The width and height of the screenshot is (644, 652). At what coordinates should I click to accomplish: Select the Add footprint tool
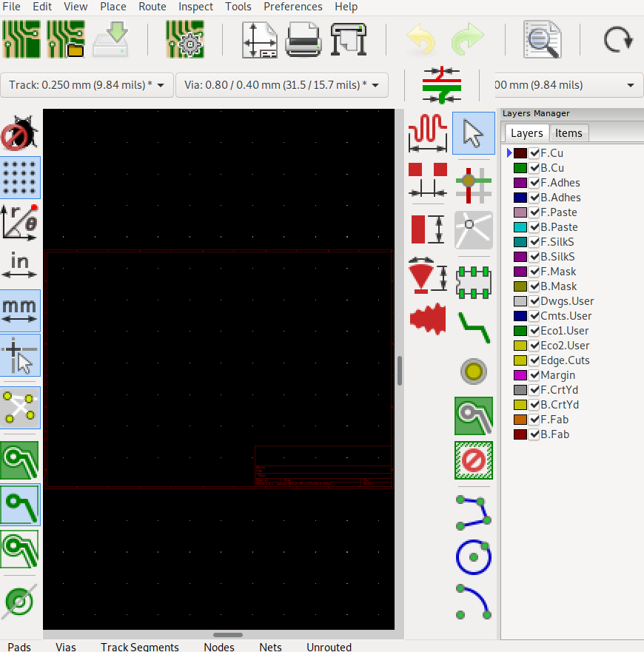473,281
